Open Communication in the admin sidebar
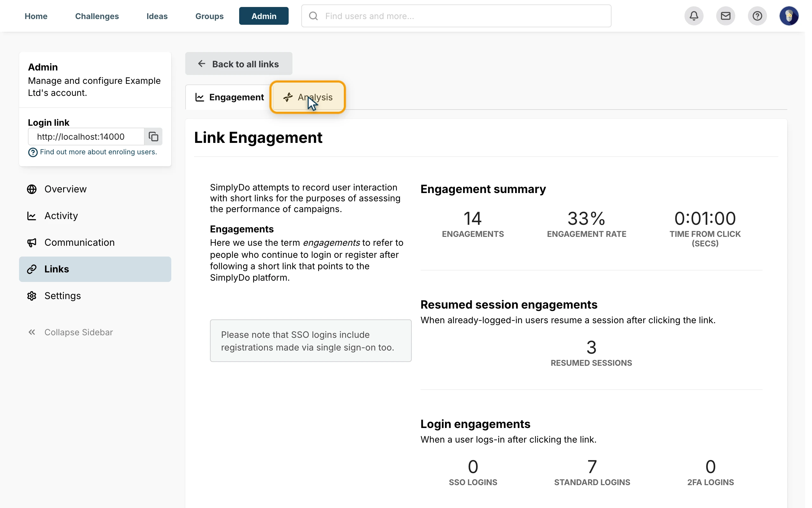This screenshot has width=812, height=508. pos(95,242)
